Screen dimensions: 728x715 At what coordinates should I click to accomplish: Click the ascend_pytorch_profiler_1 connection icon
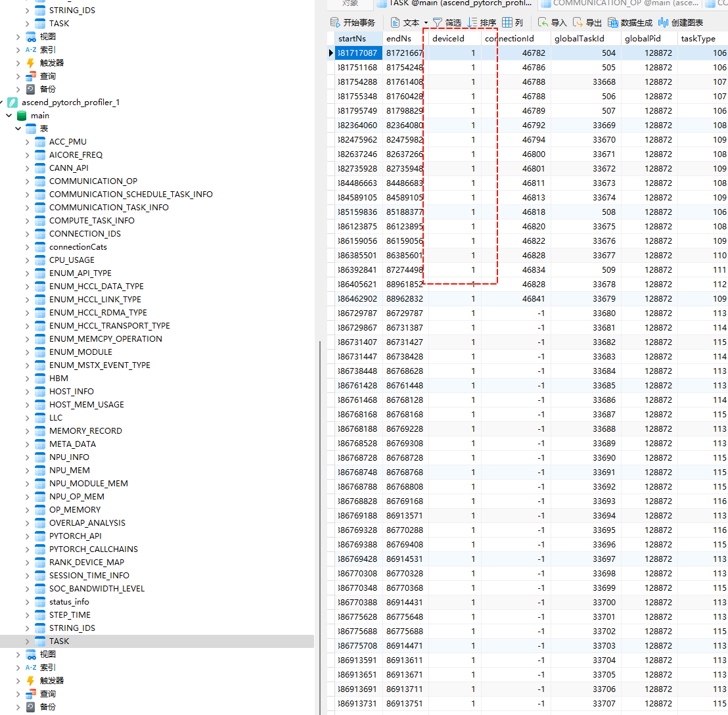coord(12,102)
